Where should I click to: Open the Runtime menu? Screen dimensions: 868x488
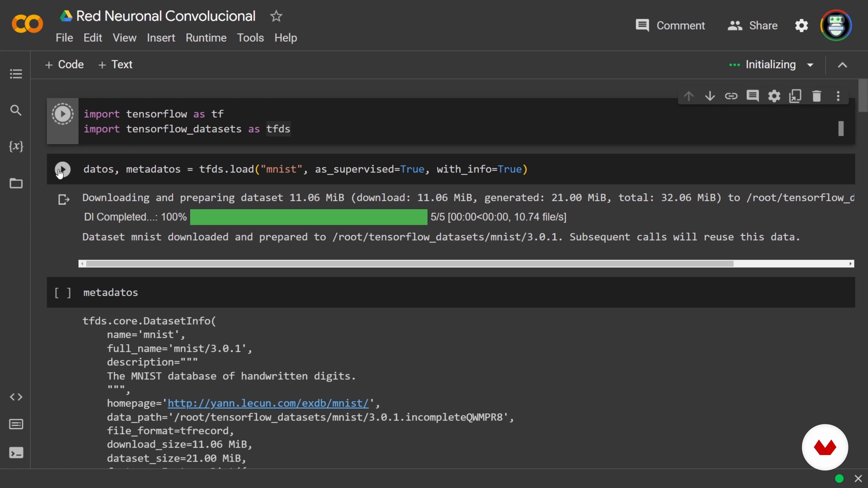coord(206,38)
